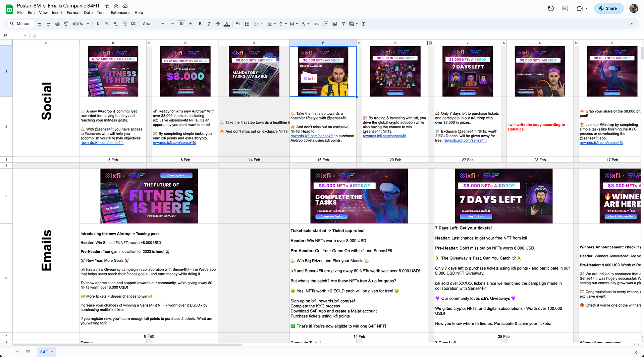Click the Name box showing F1

coord(15,35)
